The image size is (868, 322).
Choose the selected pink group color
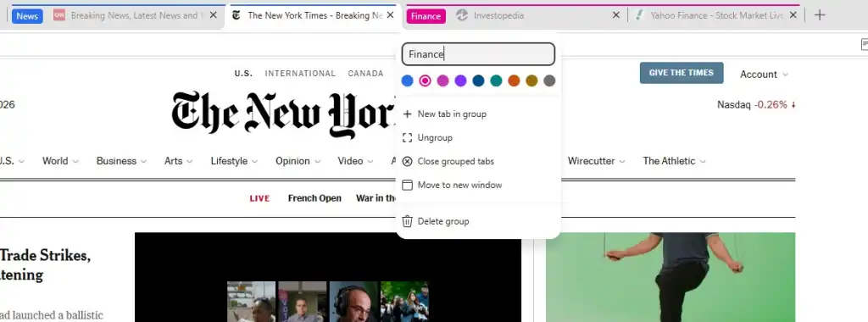point(426,80)
